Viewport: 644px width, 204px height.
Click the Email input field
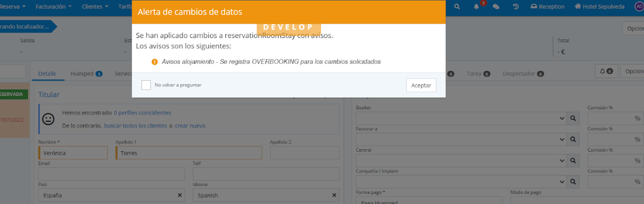111,174
